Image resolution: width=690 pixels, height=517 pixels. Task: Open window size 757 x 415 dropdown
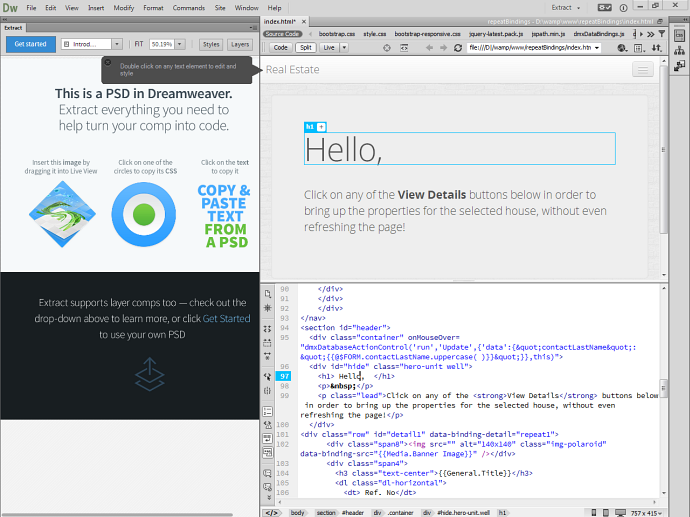click(646, 513)
